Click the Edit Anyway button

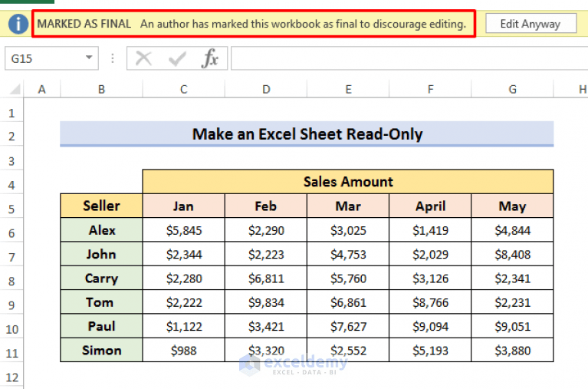tap(531, 24)
